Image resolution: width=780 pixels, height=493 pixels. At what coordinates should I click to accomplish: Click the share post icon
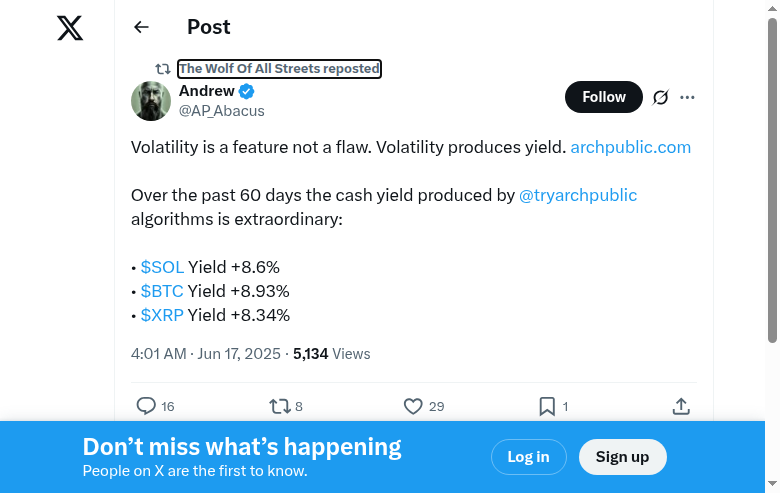click(x=681, y=406)
